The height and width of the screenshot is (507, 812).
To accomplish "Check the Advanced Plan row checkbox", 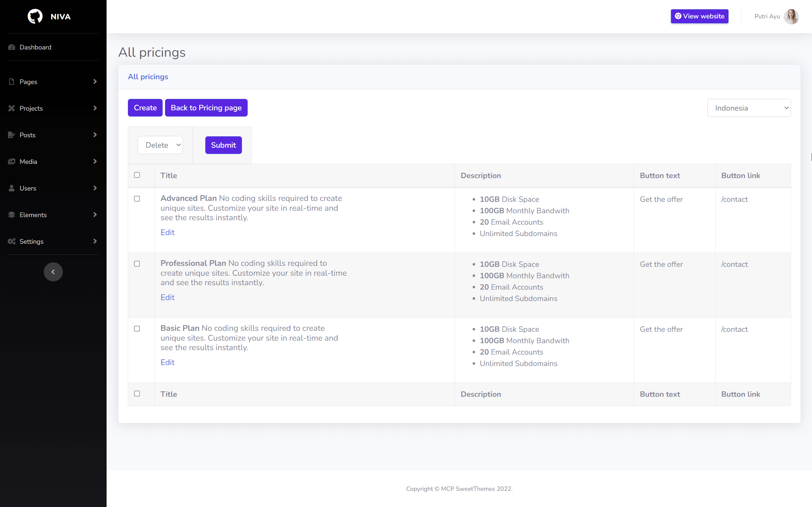I will pyautogui.click(x=137, y=198).
